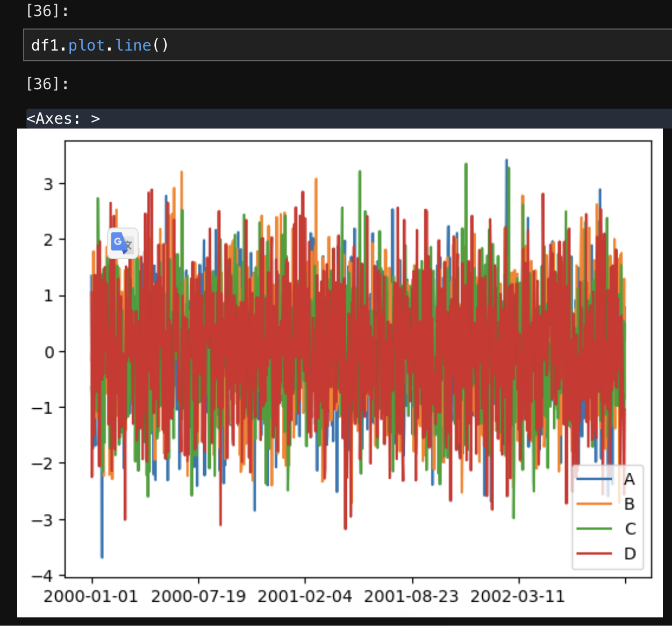This screenshot has height=626, width=672.
Task: Click the x-axis label 2001-02-04
Action: [x=304, y=596]
